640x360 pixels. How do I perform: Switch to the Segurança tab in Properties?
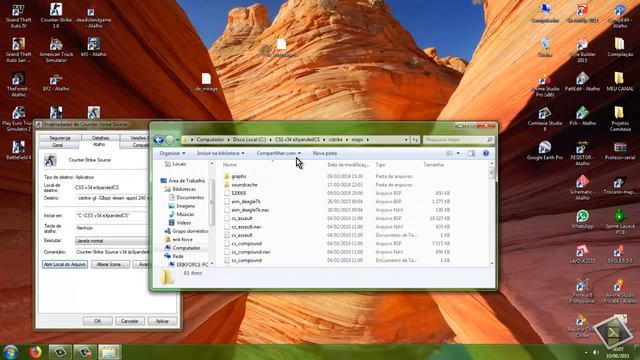[x=60, y=138]
